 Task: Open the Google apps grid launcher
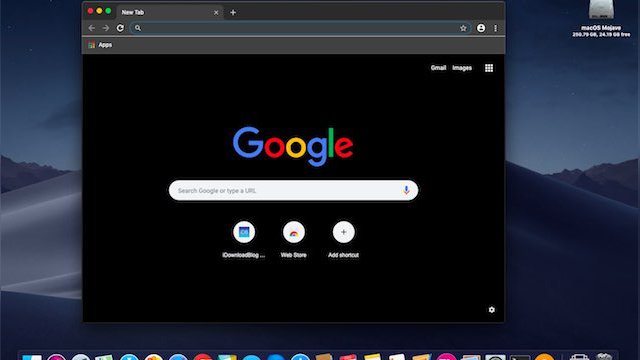coord(489,68)
